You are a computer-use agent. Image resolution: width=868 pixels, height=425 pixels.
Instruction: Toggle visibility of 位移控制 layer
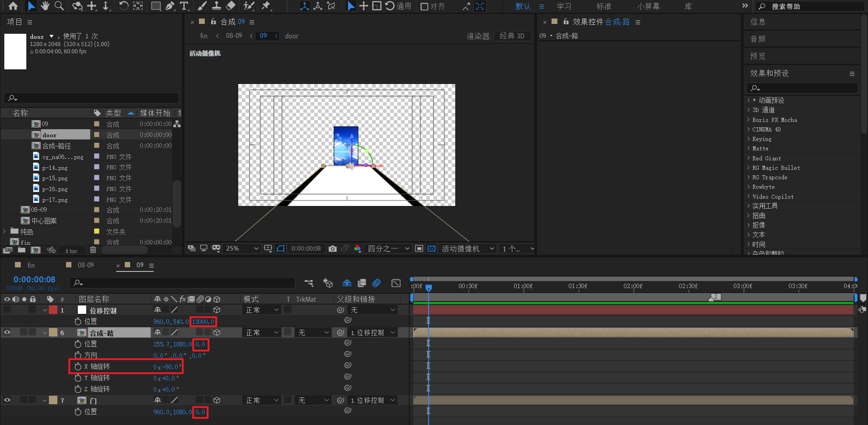(7, 310)
